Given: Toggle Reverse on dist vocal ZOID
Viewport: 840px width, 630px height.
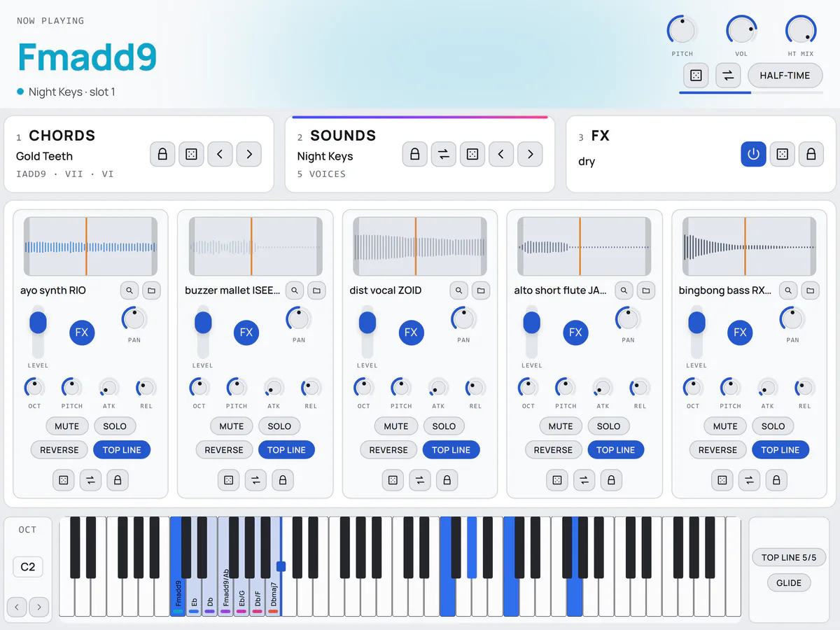Looking at the screenshot, I should tap(388, 450).
